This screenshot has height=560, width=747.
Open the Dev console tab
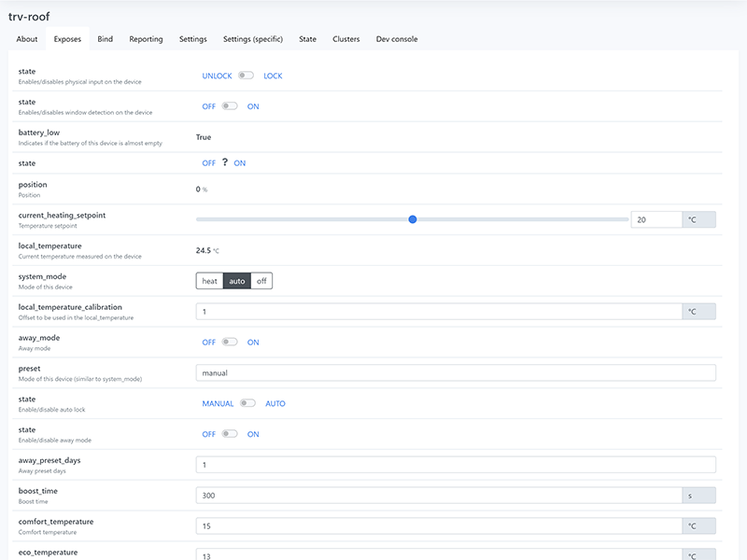tap(397, 39)
